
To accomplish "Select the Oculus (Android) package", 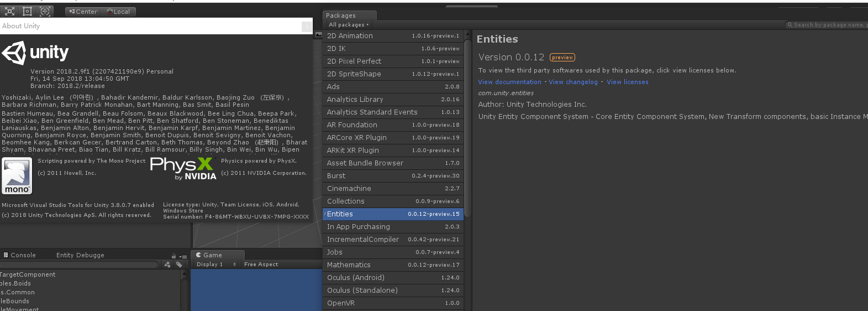I will [x=393, y=278].
